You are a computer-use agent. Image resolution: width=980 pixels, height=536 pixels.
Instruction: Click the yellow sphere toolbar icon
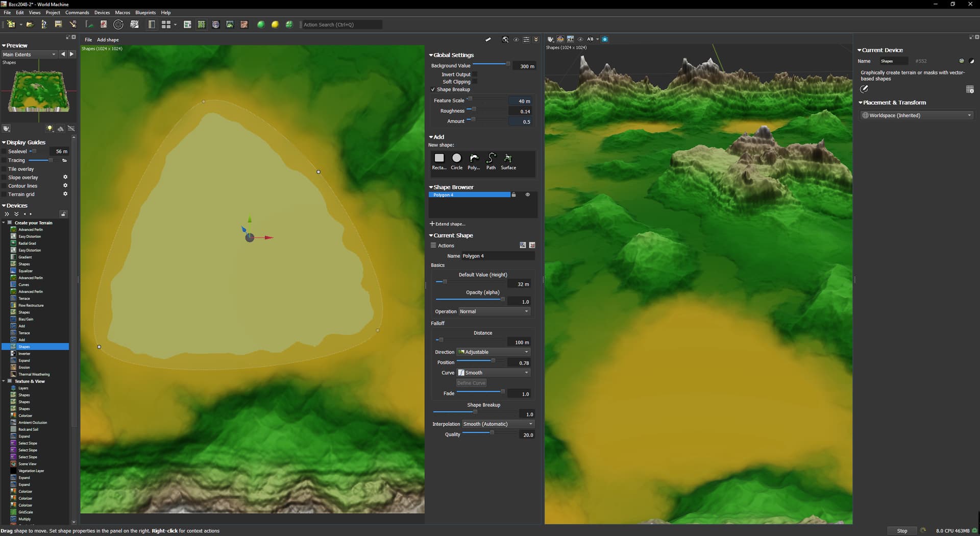[275, 25]
